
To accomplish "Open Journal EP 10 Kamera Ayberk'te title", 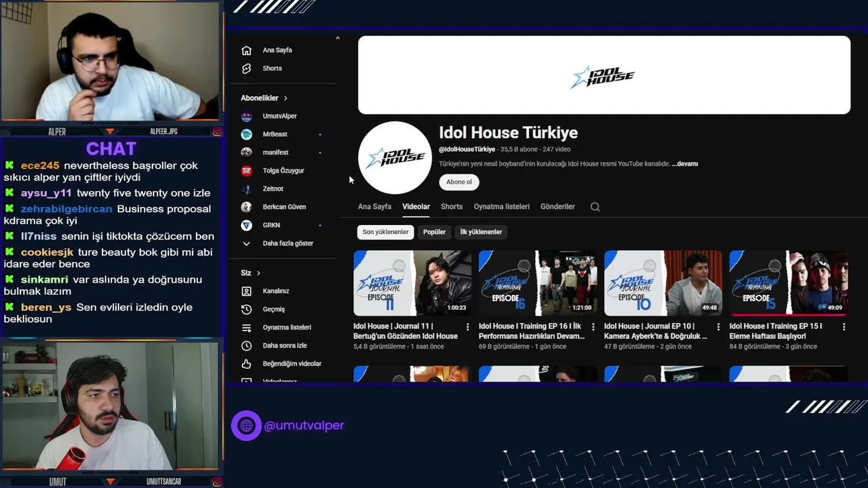I will coord(656,331).
